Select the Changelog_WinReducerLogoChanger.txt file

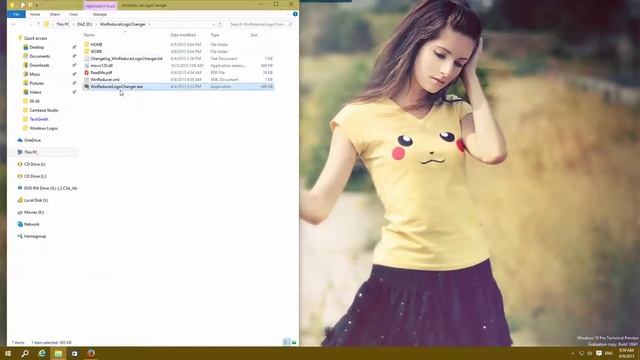126,59
